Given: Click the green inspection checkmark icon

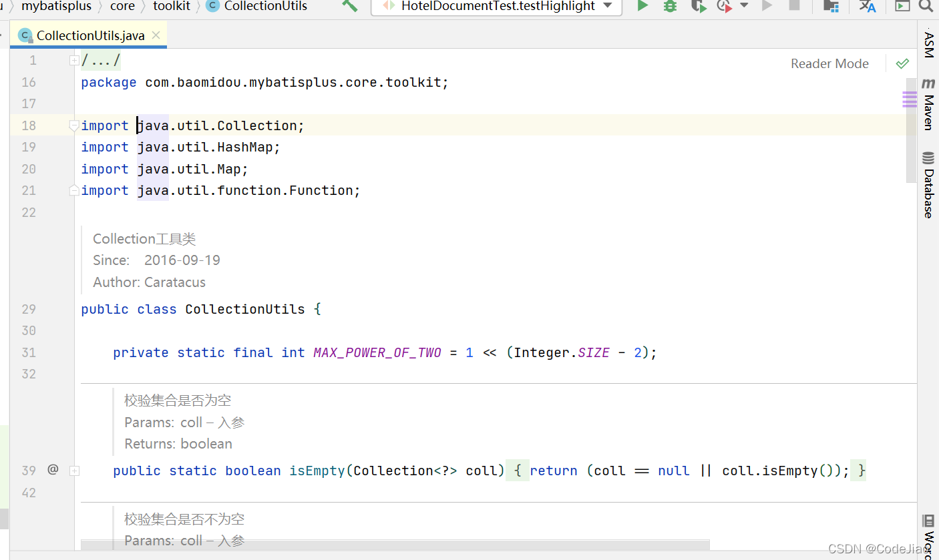Looking at the screenshot, I should click(902, 63).
